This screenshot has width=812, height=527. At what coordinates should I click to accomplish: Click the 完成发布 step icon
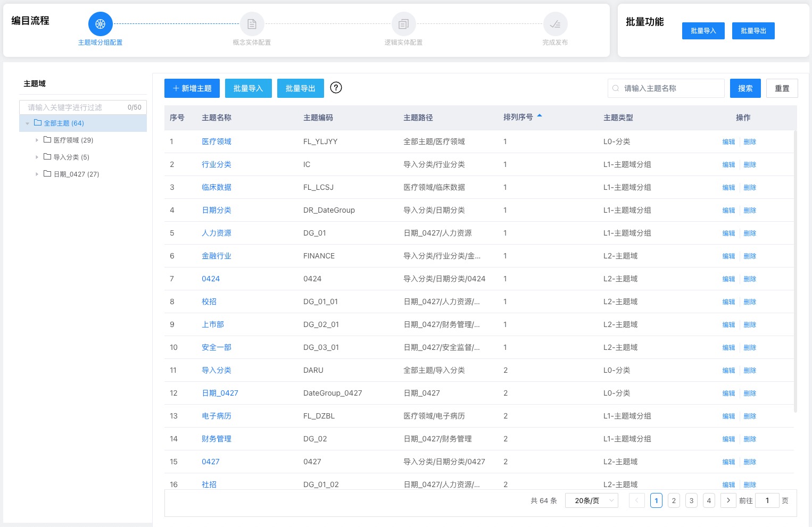[555, 23]
